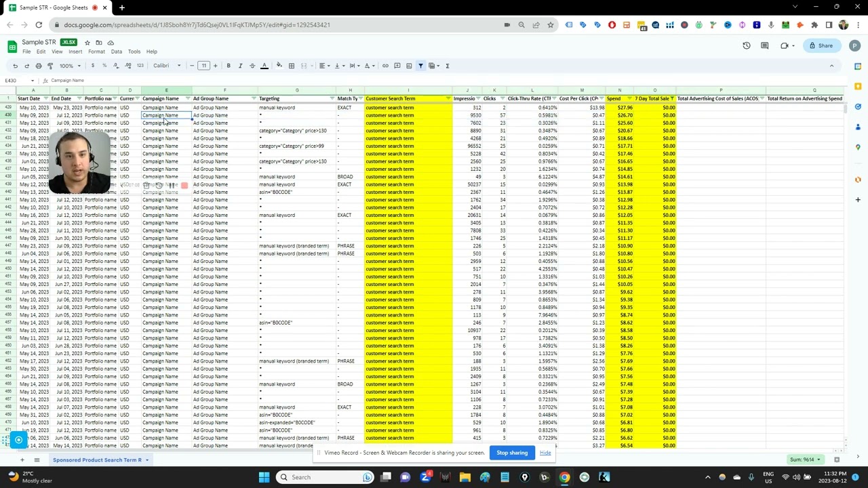868x488 pixels.
Task: Open the View menu
Action: pyautogui.click(x=57, y=52)
